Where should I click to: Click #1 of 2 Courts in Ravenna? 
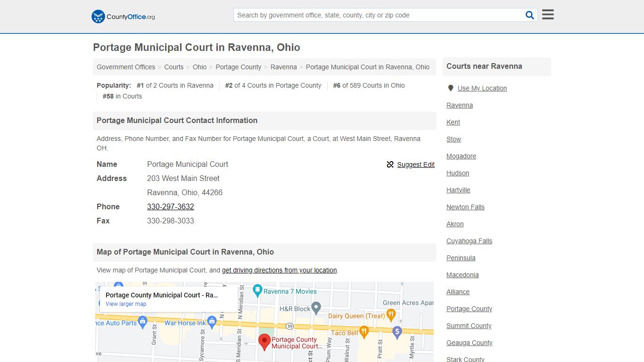point(175,85)
